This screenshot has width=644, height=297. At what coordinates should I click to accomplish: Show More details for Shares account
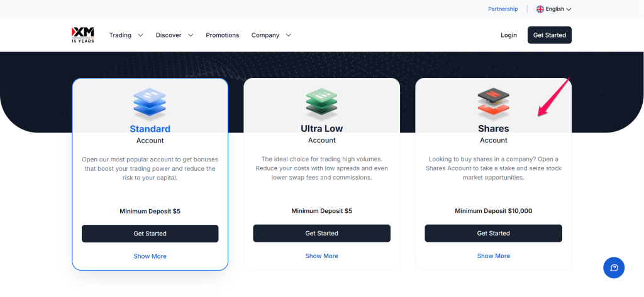493,256
